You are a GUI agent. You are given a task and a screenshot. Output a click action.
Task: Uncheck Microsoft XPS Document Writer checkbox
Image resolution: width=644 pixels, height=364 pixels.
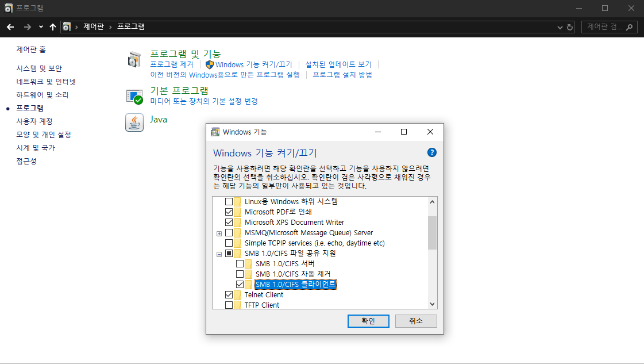[x=229, y=222]
